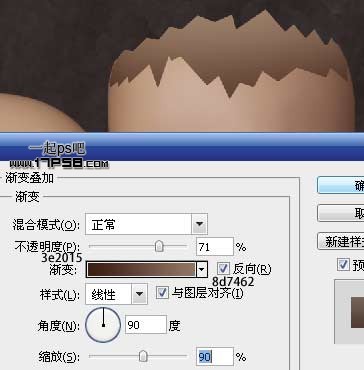Click the opacity value field showing 71

tap(215, 247)
